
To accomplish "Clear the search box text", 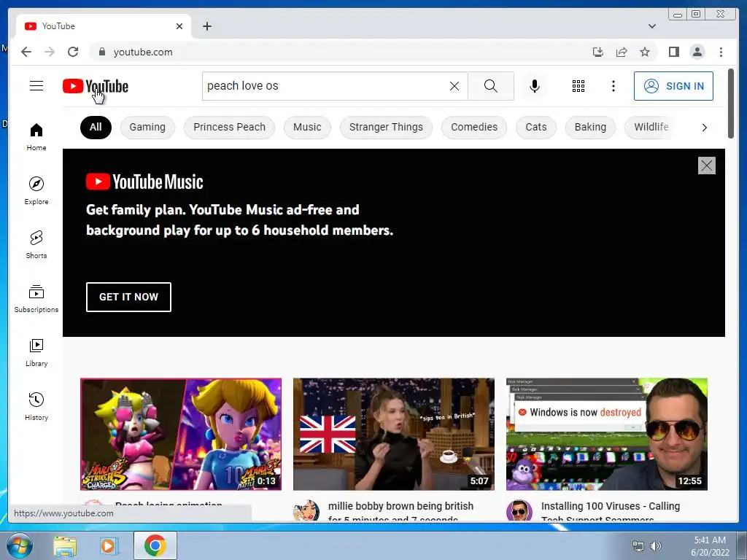I will point(454,86).
